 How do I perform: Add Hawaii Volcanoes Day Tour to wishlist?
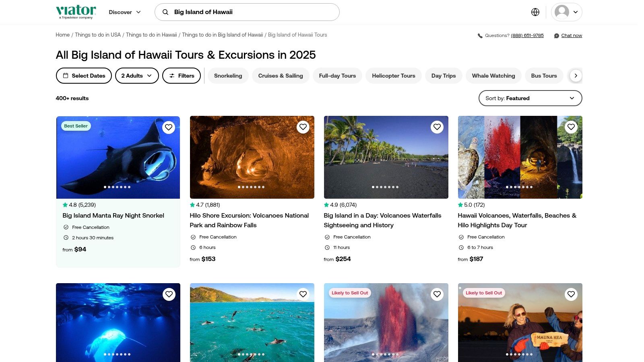point(571,127)
